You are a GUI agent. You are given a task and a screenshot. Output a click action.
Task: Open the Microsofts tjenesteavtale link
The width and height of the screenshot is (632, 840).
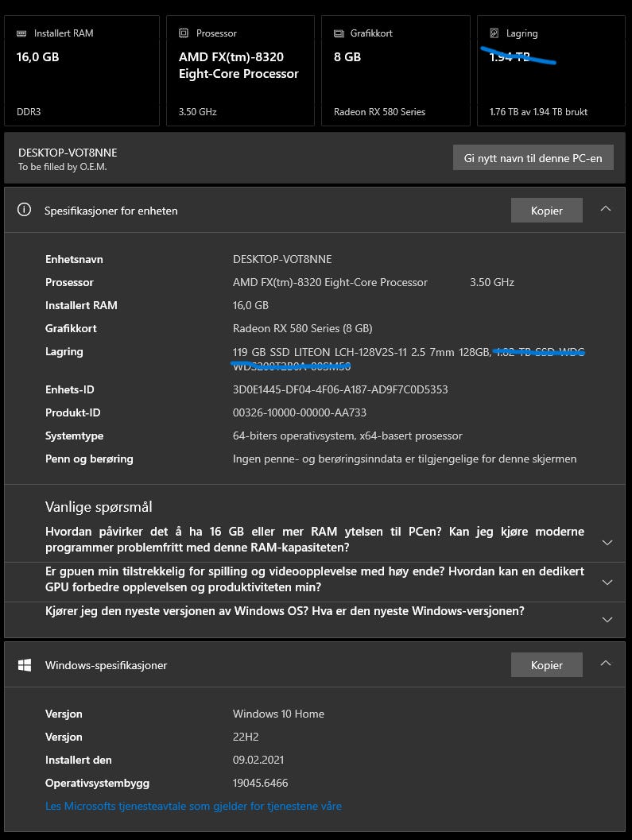(x=193, y=806)
